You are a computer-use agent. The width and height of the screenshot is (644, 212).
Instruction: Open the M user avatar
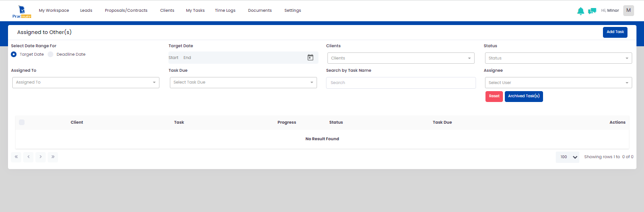point(628,10)
